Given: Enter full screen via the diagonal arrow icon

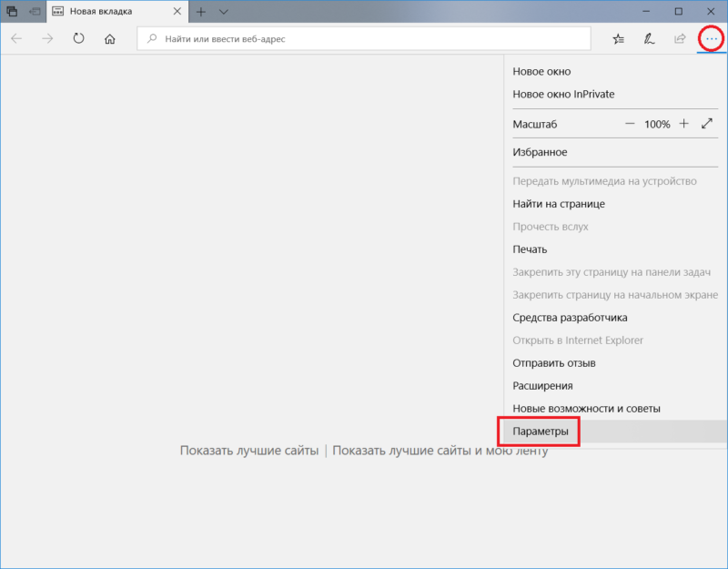Looking at the screenshot, I should (x=707, y=124).
